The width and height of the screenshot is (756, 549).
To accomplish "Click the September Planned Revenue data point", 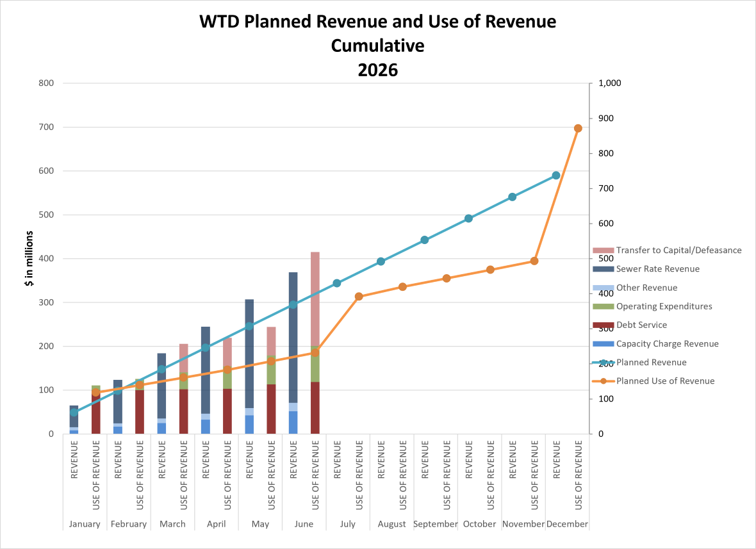I will click(425, 240).
